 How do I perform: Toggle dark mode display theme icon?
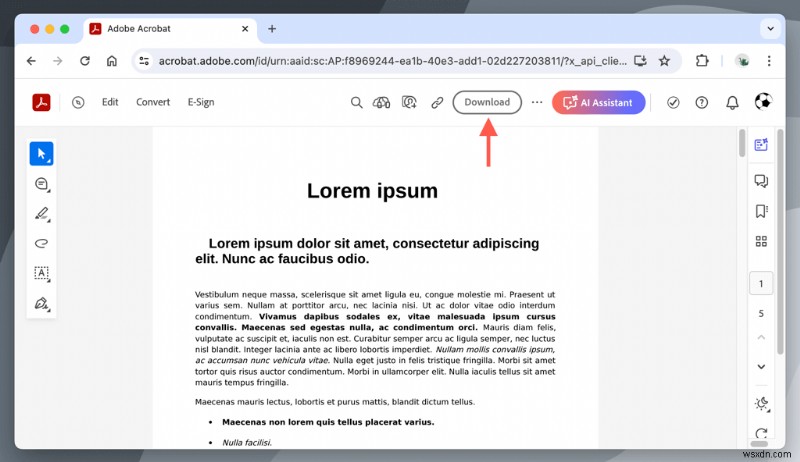pyautogui.click(x=761, y=404)
